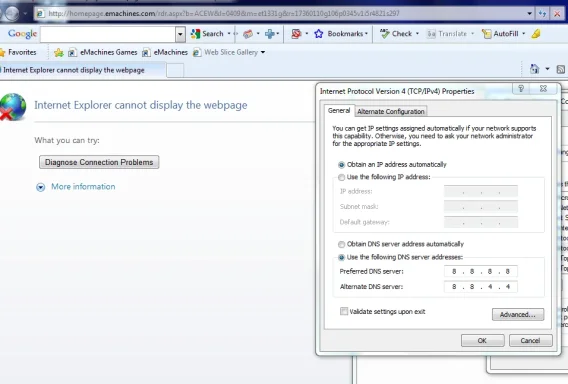Open the eMachines Games favorite link
Screen dimensions: 568x384
point(103,53)
